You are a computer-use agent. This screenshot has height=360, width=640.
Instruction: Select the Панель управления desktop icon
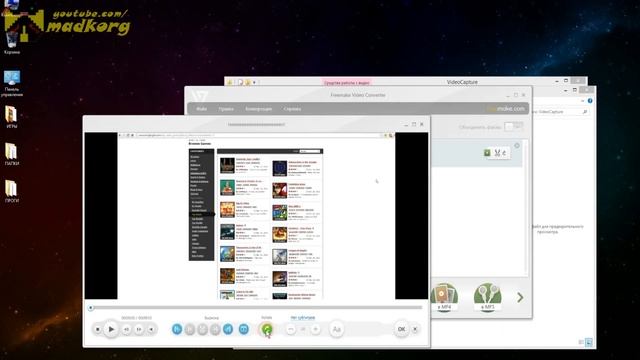pos(12,83)
